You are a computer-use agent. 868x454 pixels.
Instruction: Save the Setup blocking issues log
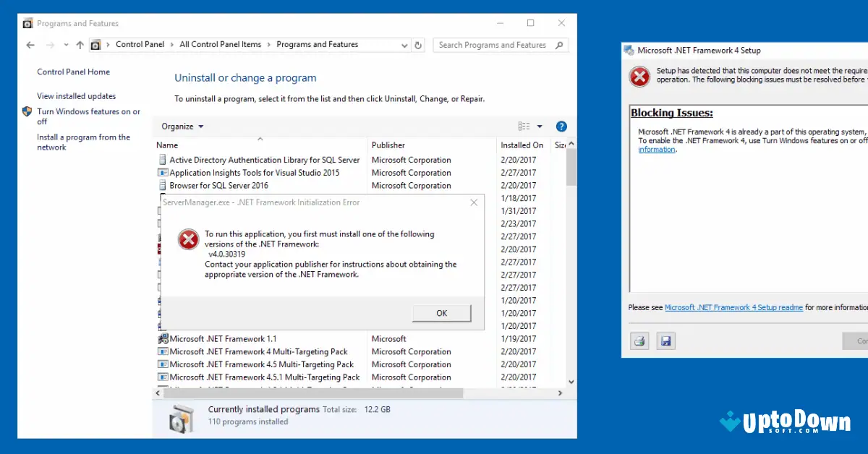665,340
